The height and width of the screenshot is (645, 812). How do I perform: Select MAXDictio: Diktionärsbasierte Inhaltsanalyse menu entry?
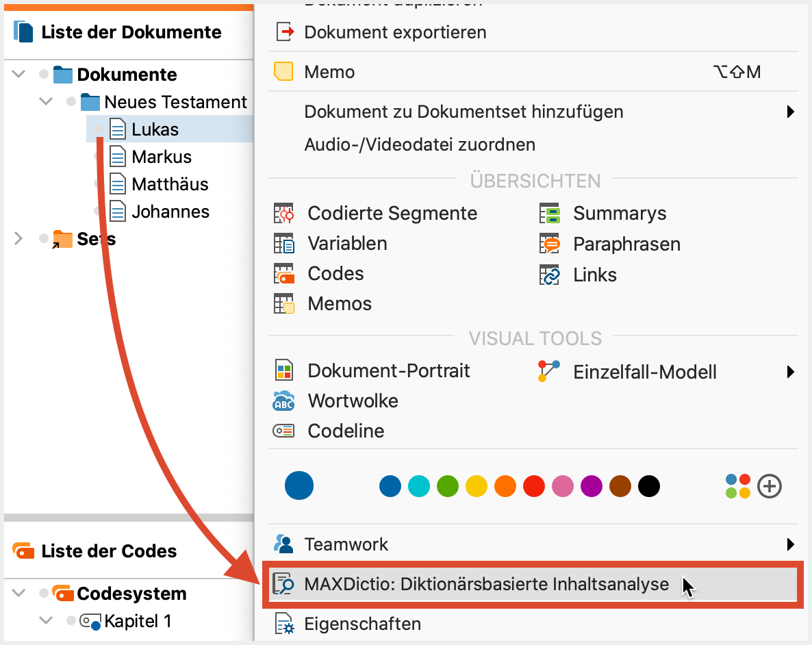tap(486, 585)
